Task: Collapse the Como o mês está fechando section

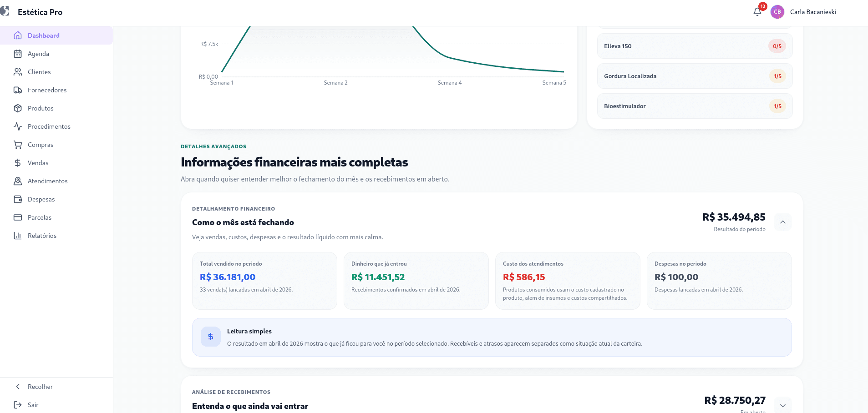Action: (783, 222)
